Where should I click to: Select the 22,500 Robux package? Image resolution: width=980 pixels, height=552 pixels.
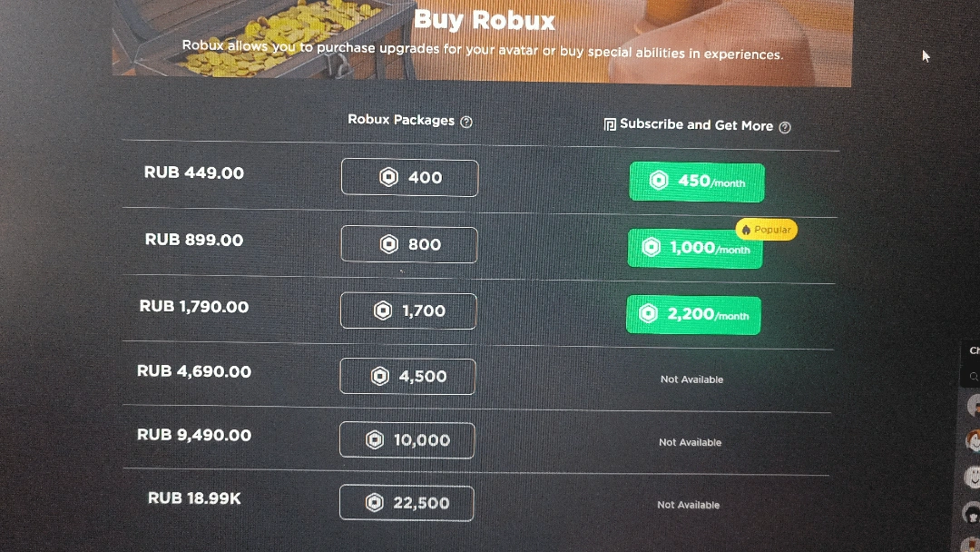pyautogui.click(x=407, y=503)
